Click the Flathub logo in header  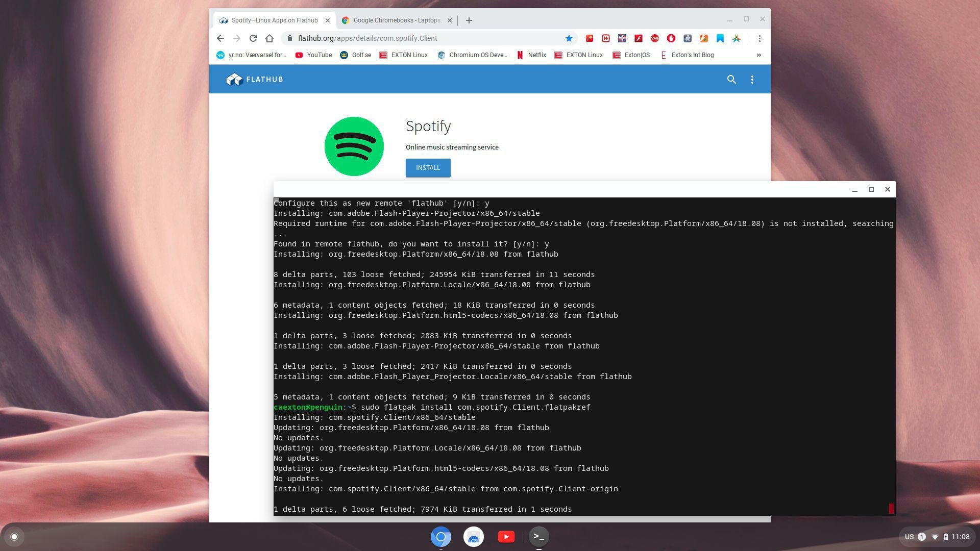[255, 80]
